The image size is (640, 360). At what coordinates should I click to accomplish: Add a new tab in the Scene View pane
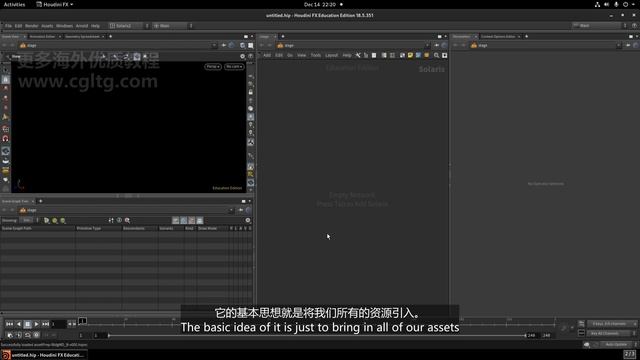[111, 36]
